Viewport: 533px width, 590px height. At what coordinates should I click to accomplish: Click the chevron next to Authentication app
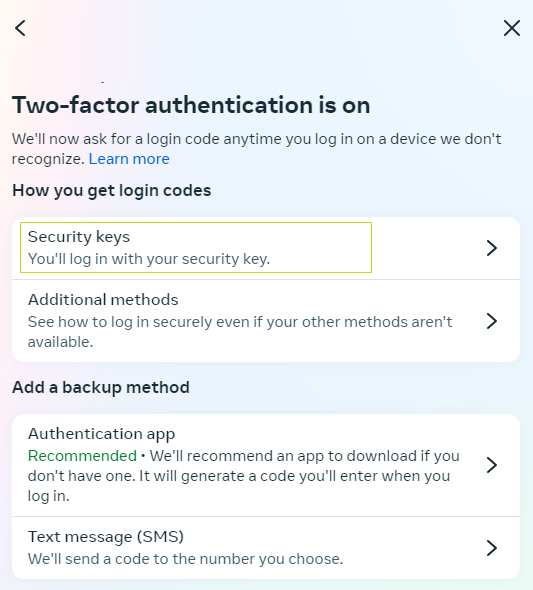492,465
